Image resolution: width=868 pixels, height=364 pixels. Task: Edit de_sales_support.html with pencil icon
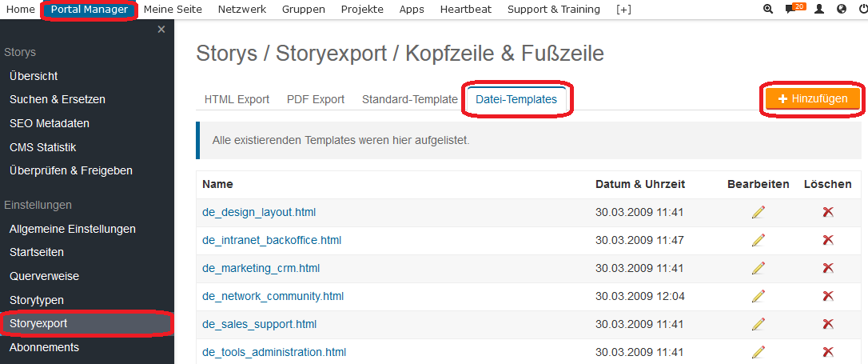(759, 324)
